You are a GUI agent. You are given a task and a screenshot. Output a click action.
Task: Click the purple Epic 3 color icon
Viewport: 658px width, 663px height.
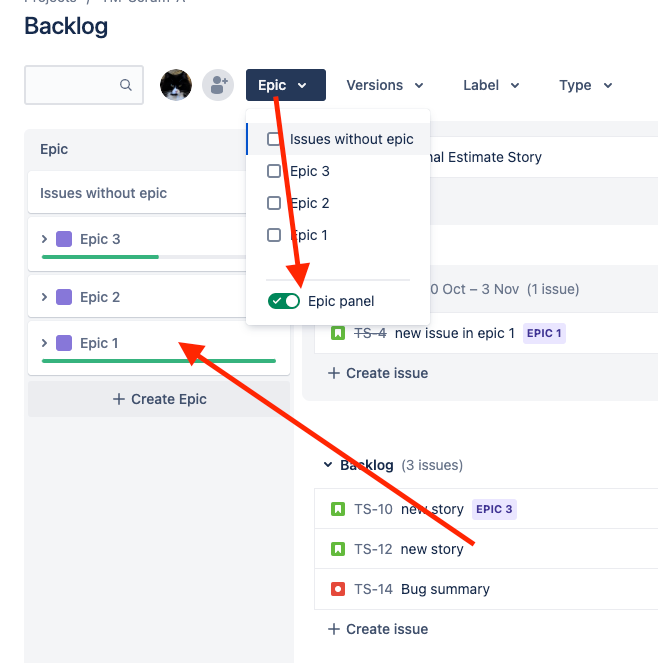point(64,239)
